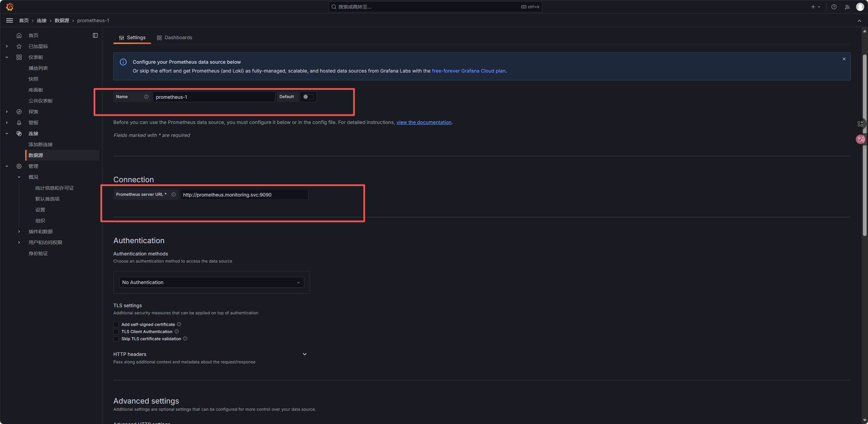
Task: Click the Prometheus server URL input field
Action: point(244,195)
